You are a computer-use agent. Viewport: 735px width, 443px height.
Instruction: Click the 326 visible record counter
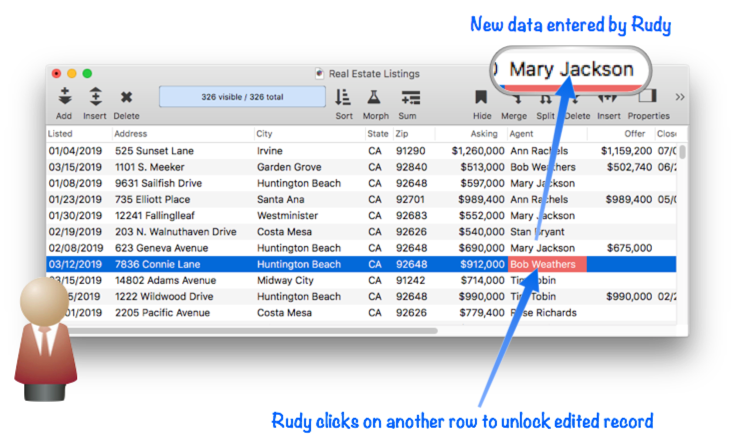coord(242,97)
